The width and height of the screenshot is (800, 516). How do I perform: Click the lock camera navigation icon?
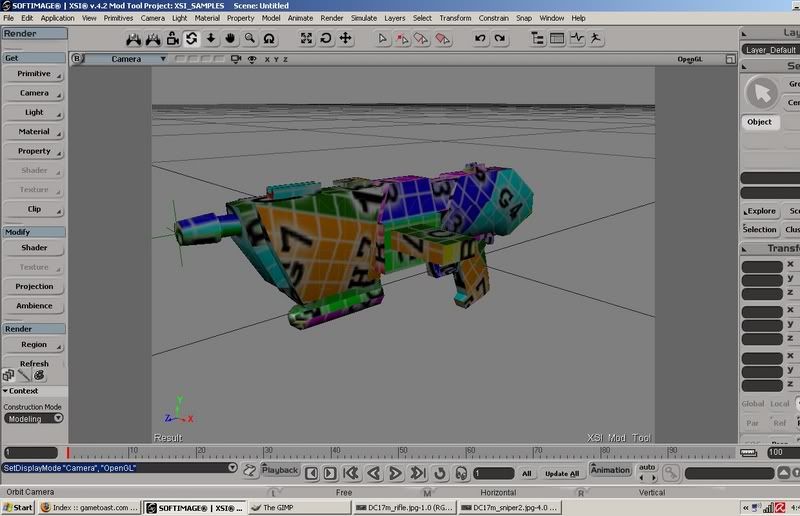172,38
